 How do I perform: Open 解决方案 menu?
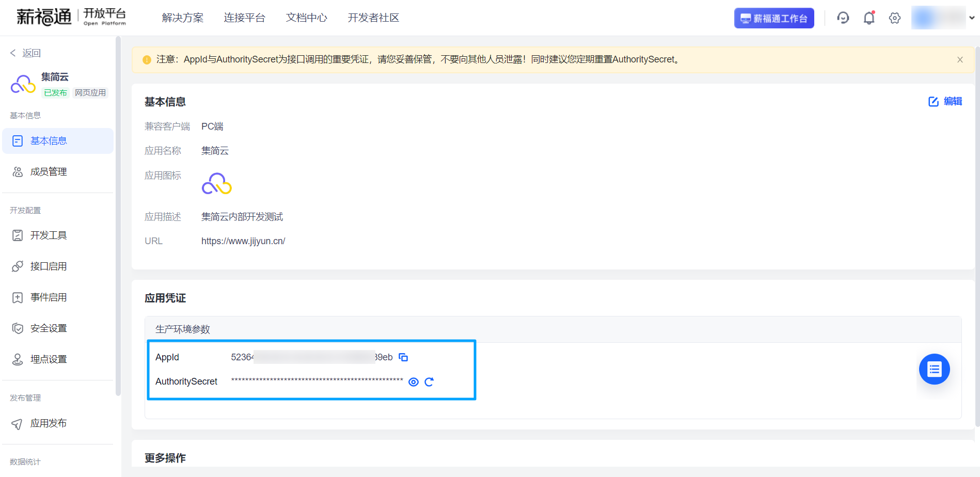[183, 18]
